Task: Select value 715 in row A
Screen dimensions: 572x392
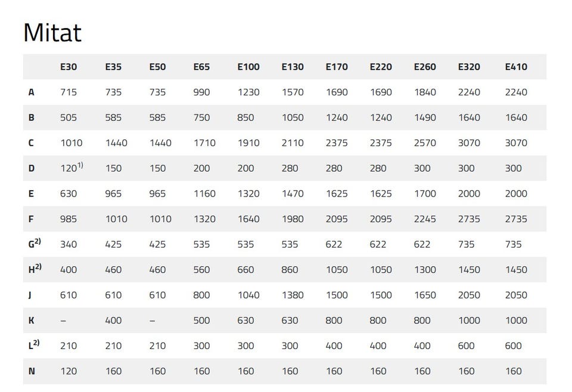Action: point(69,92)
